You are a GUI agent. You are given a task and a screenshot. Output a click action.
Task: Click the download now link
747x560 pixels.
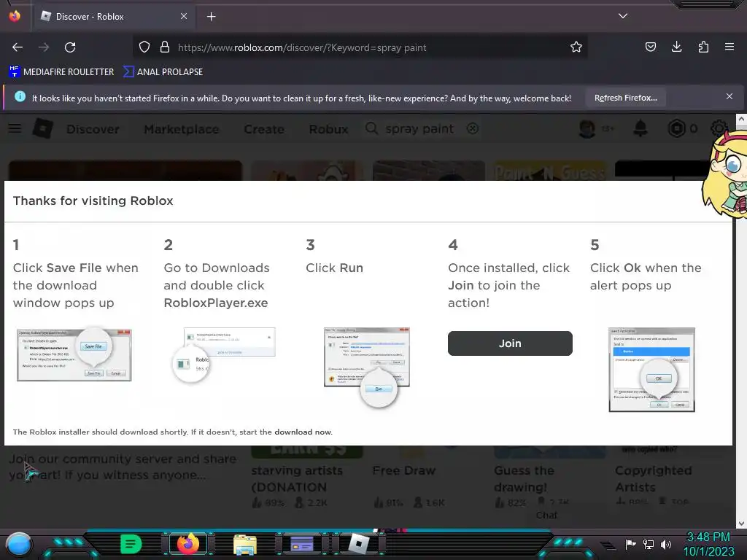pos(303,432)
